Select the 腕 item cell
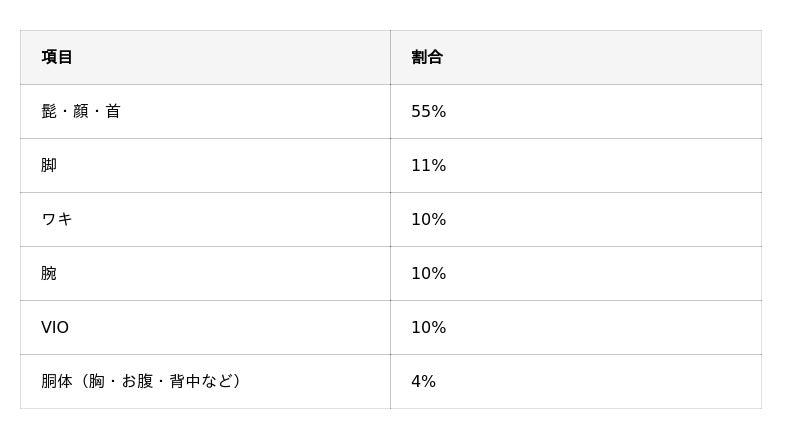The height and width of the screenshot is (439, 800). click(49, 274)
